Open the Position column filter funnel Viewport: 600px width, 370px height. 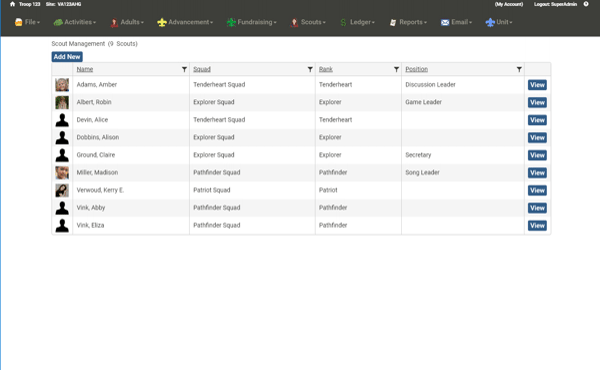[519, 69]
